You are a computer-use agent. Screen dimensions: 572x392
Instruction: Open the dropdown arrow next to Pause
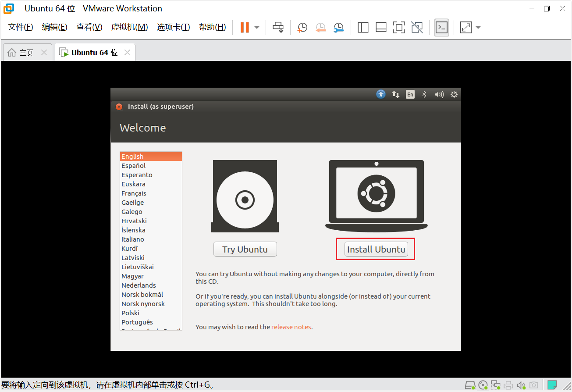257,28
